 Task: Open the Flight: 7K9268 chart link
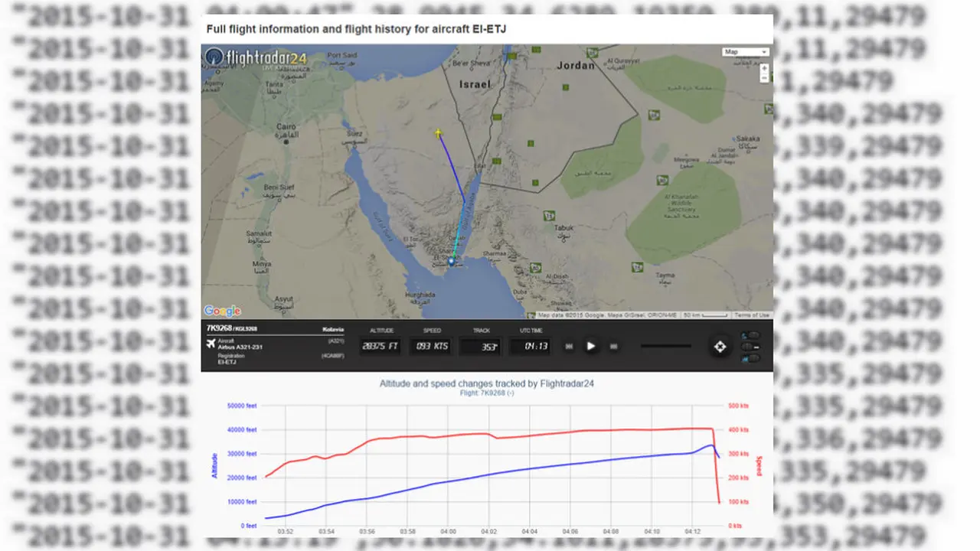tap(486, 393)
